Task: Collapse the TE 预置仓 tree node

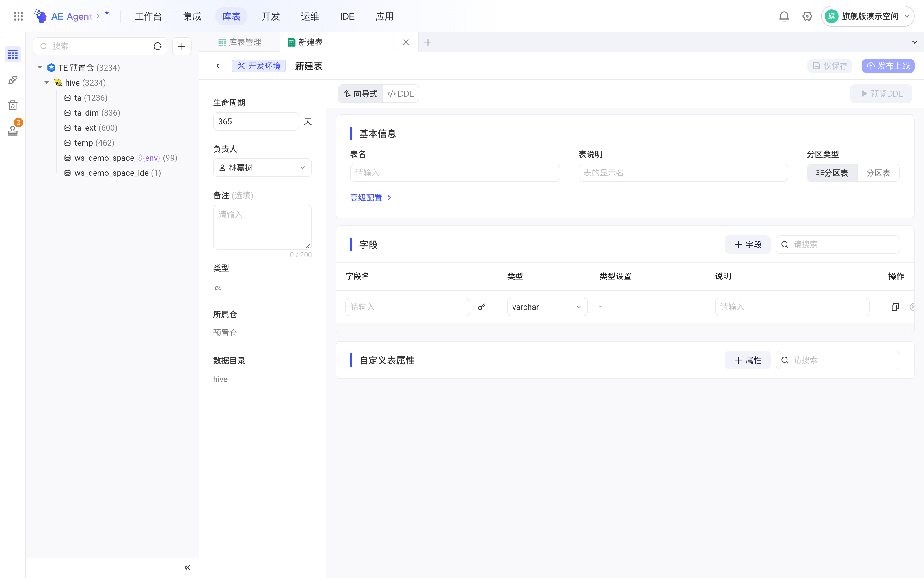Action: tap(40, 68)
